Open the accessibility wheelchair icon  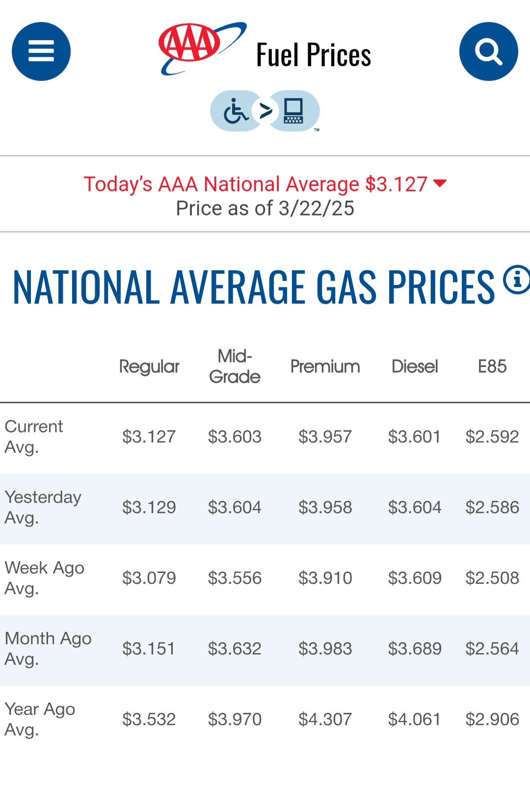point(236,111)
